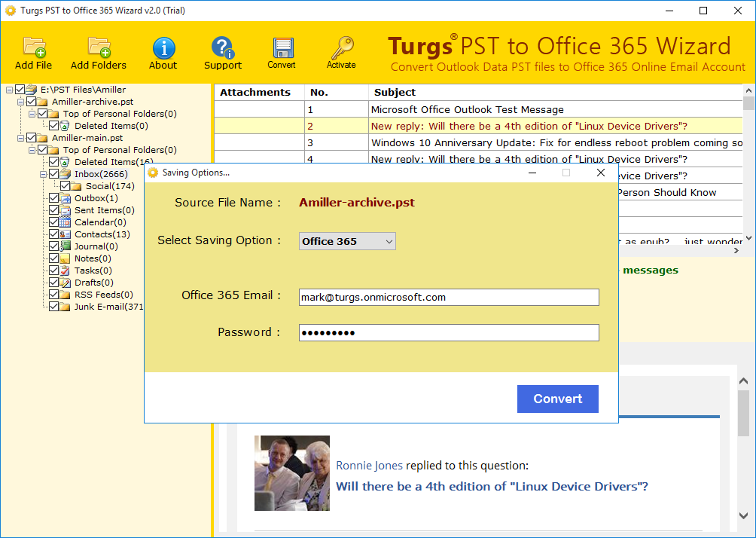Click the Inbox(2666) folder icon
756x538 pixels.
(x=65, y=174)
